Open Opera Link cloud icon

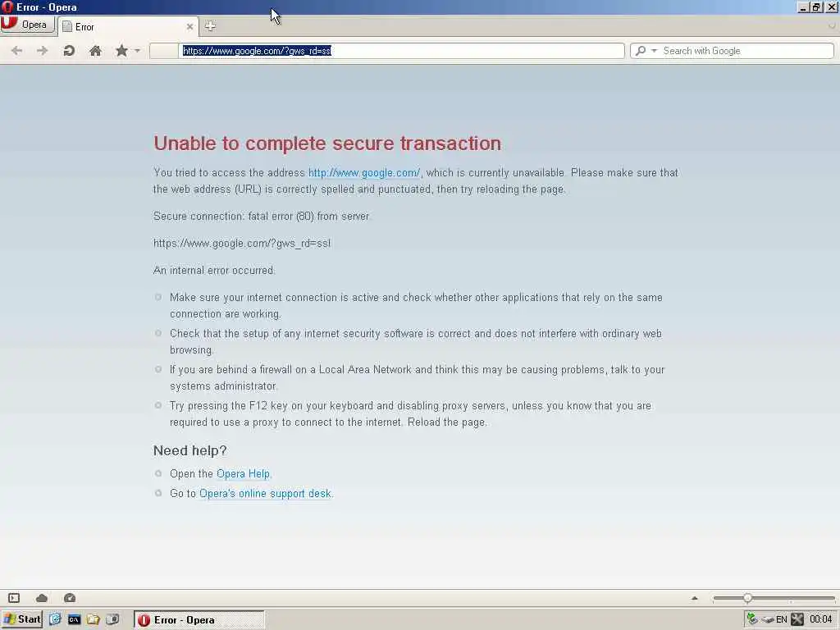point(42,598)
